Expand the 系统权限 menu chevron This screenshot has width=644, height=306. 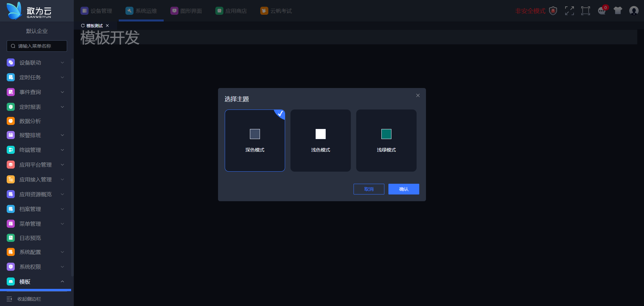click(x=62, y=267)
